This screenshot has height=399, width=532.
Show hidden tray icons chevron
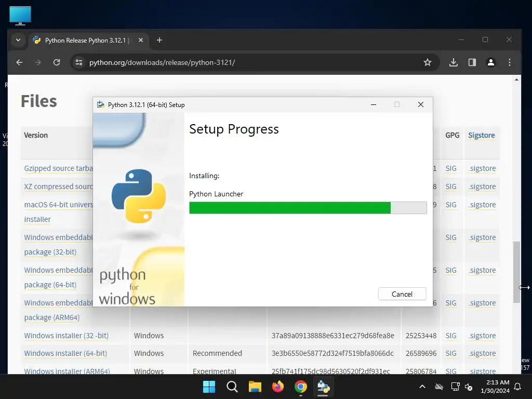(x=422, y=387)
